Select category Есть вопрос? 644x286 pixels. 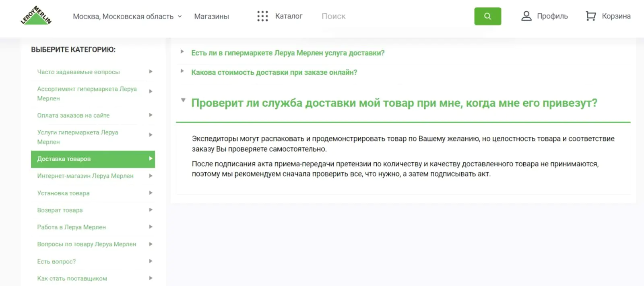[56, 261]
